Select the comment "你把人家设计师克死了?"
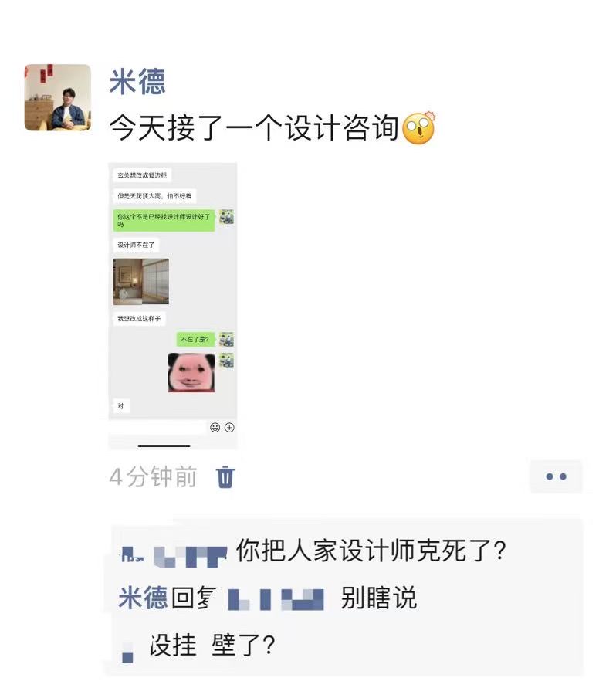This screenshot has height=688, width=616. [371, 551]
